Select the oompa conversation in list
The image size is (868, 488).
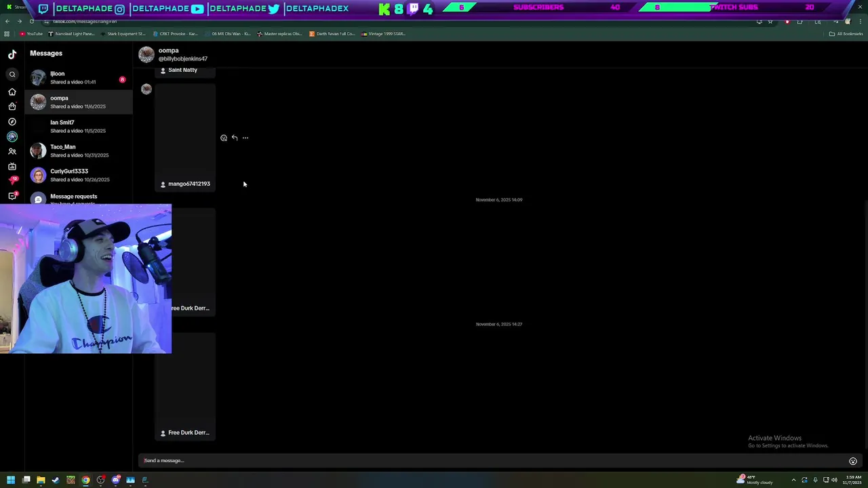[79, 102]
